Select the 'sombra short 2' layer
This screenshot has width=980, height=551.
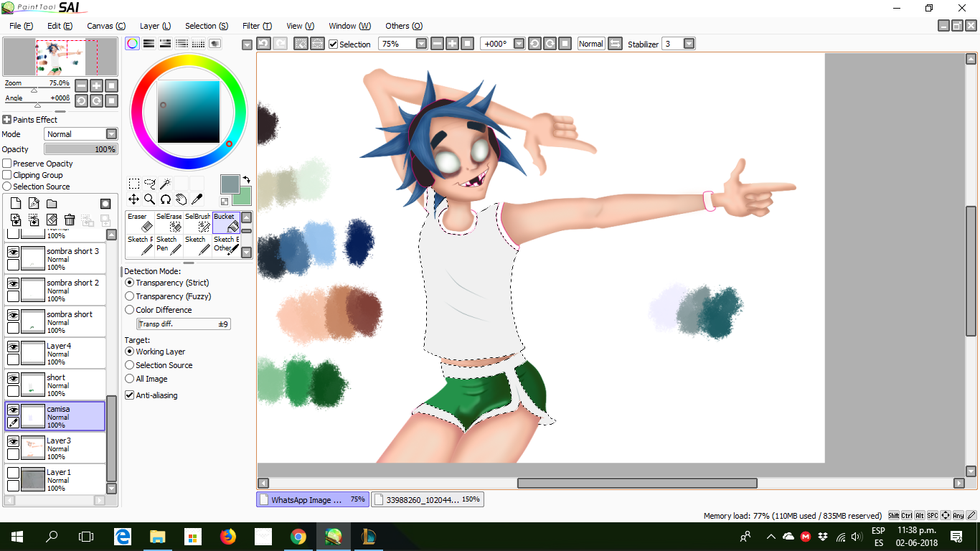coord(55,290)
